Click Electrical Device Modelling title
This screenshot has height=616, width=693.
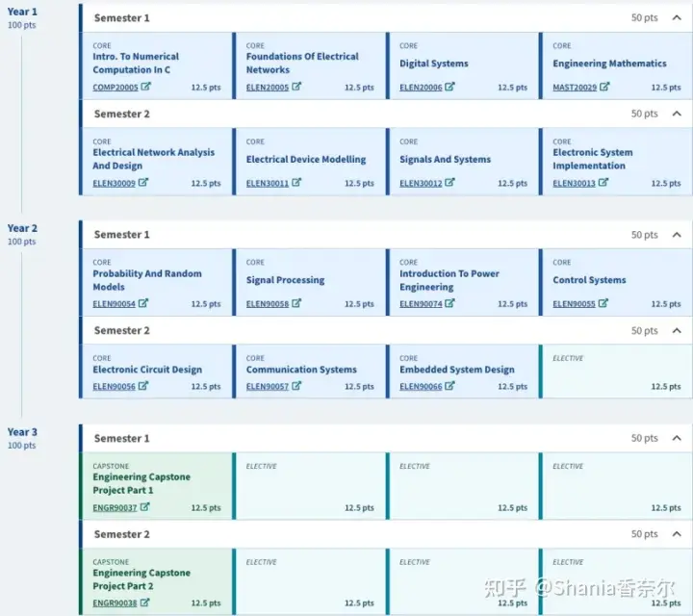pos(306,159)
